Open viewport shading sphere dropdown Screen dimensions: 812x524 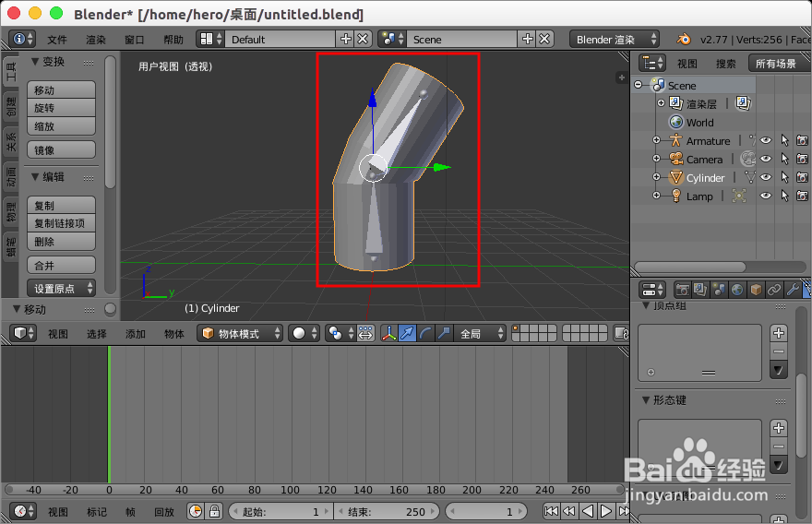coord(304,333)
